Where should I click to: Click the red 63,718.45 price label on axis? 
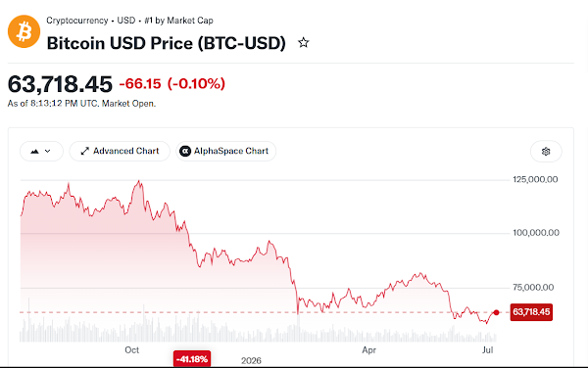[x=531, y=312]
